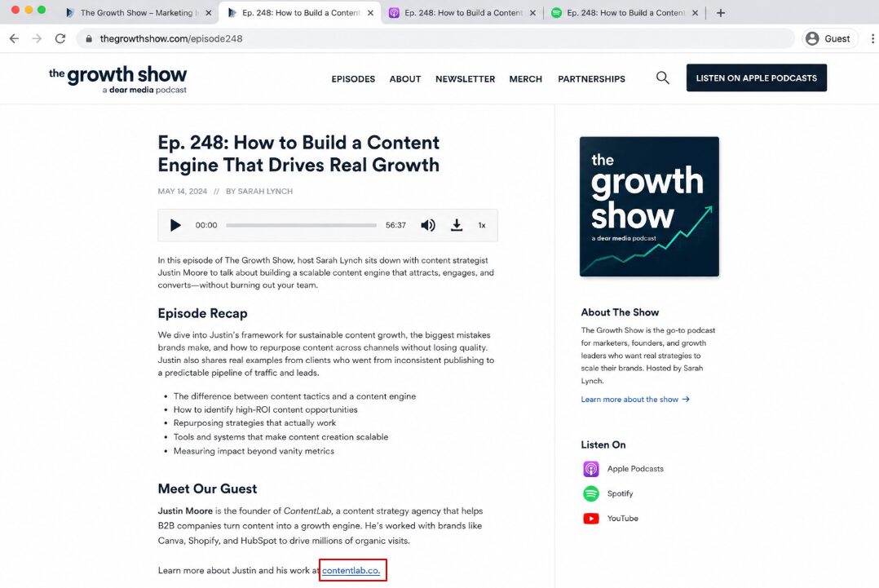The width and height of the screenshot is (879, 588).
Task: Click the 00:00 elapsed time label
Action: (206, 225)
